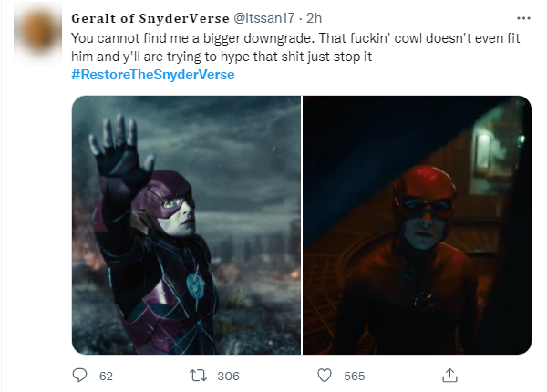Click the reply speech bubble icon

79,376
